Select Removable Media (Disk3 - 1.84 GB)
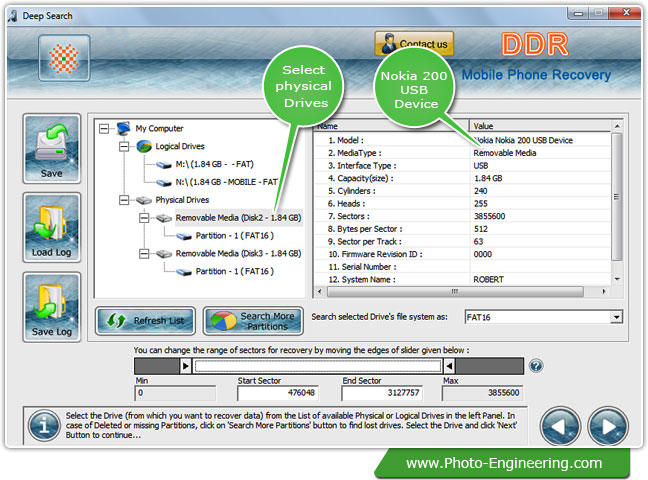 238,253
